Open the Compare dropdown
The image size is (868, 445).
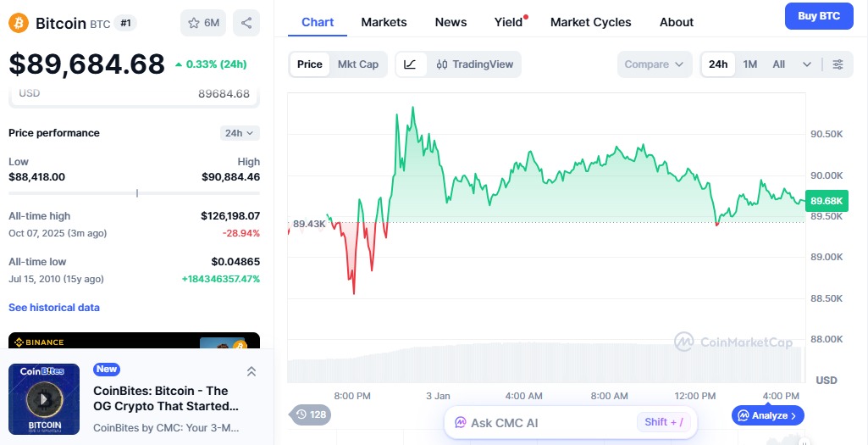click(x=654, y=64)
